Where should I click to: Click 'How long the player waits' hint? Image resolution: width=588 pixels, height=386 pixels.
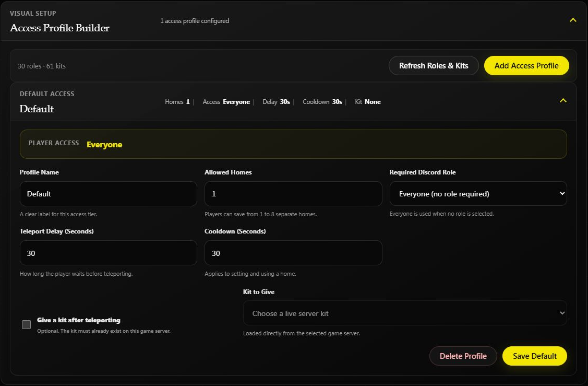(76, 274)
